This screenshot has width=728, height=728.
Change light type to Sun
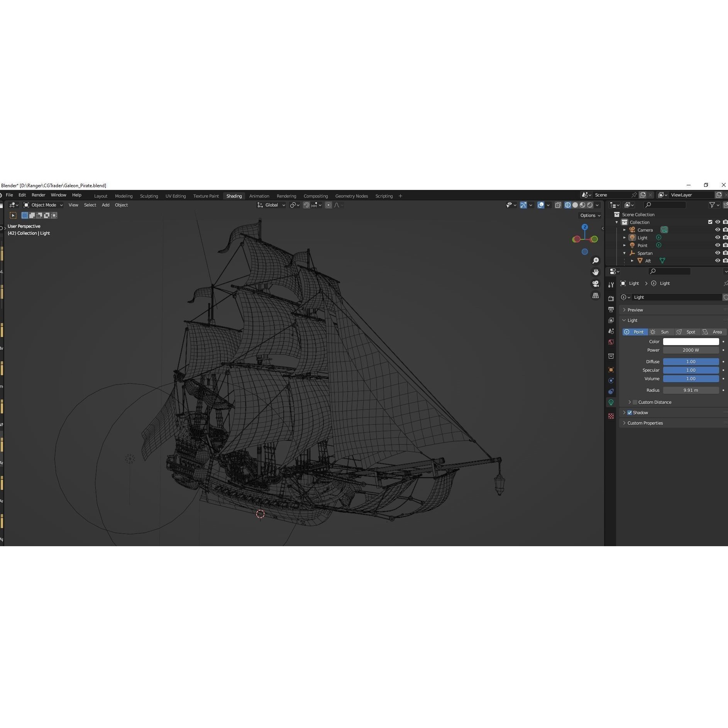click(664, 332)
